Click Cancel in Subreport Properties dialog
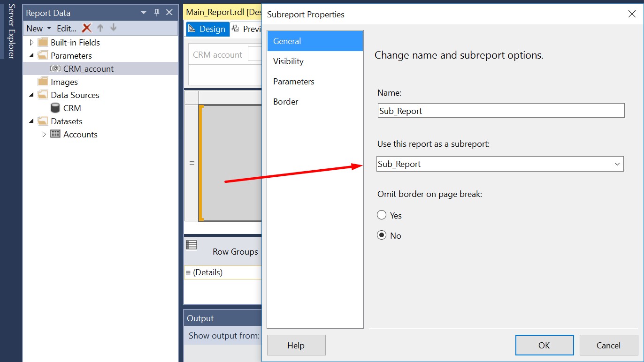644x362 pixels. (609, 345)
